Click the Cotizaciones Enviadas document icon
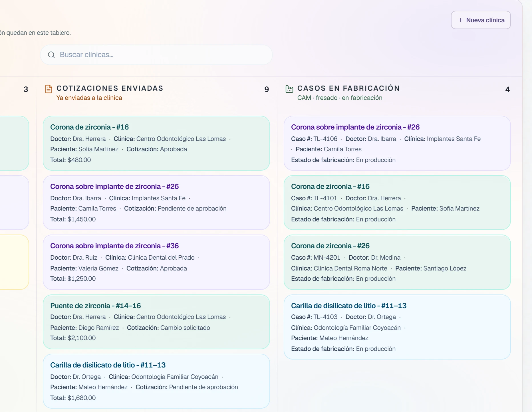Screen dimensions: 532x412 point(49,89)
